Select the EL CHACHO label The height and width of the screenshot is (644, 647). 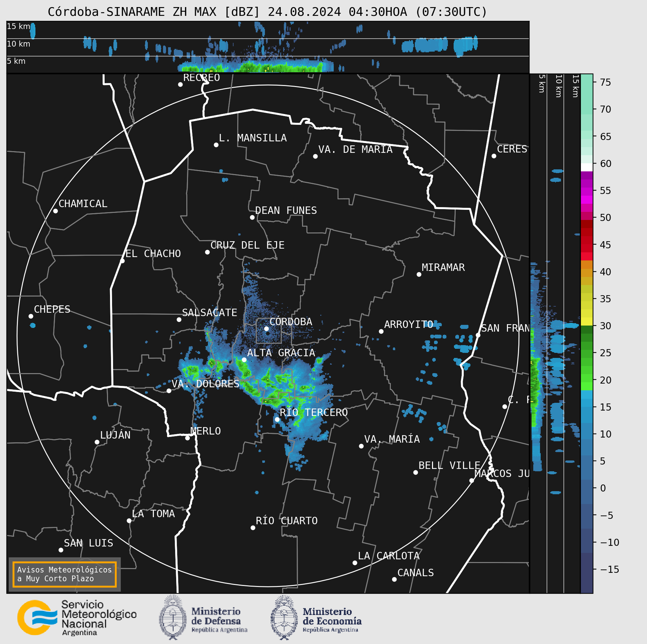(153, 254)
